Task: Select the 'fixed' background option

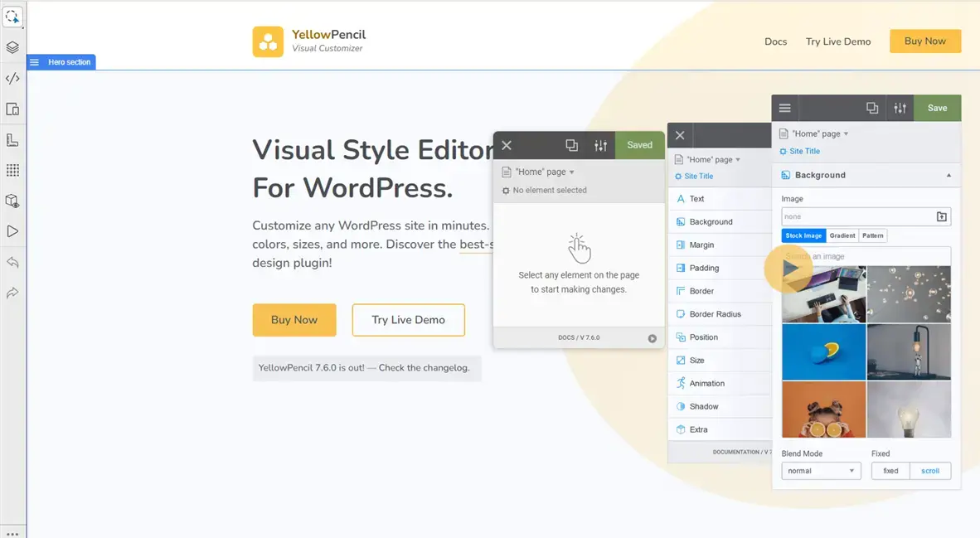Action: click(890, 471)
